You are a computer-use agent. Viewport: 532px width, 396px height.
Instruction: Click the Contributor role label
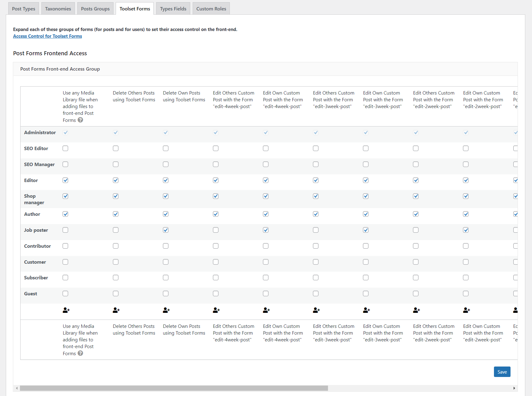click(37, 246)
